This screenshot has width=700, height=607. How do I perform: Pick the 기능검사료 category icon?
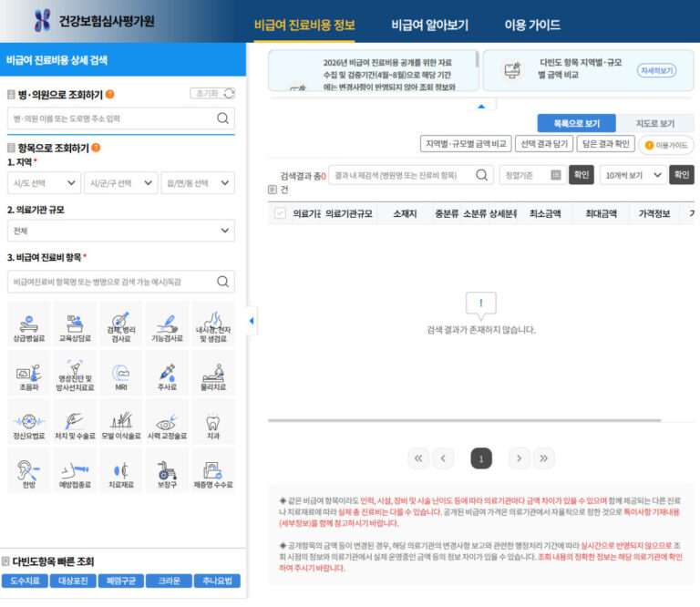click(167, 324)
